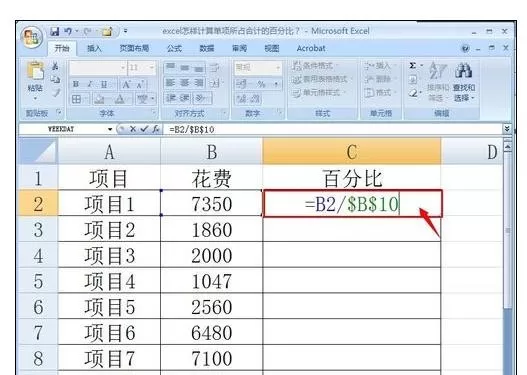The image size is (527, 375).
Task: Switch to the 页面布局 (Page Layout) tab
Action: click(134, 48)
